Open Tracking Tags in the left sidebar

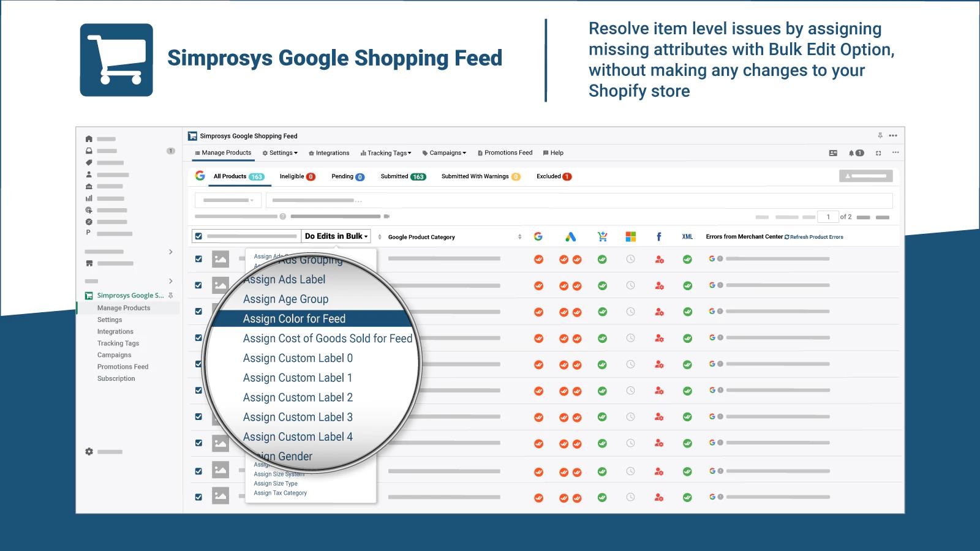coord(118,343)
